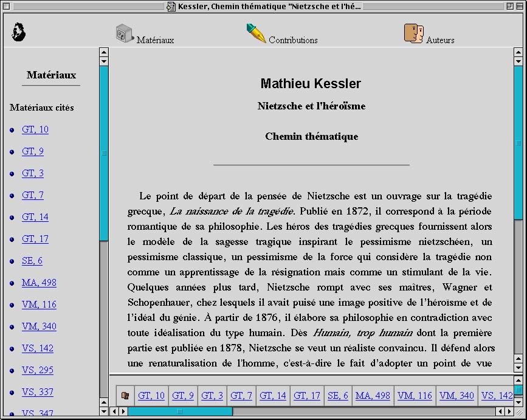
Task: Follow GT, 9 in bottom link bar
Action: [183, 396]
